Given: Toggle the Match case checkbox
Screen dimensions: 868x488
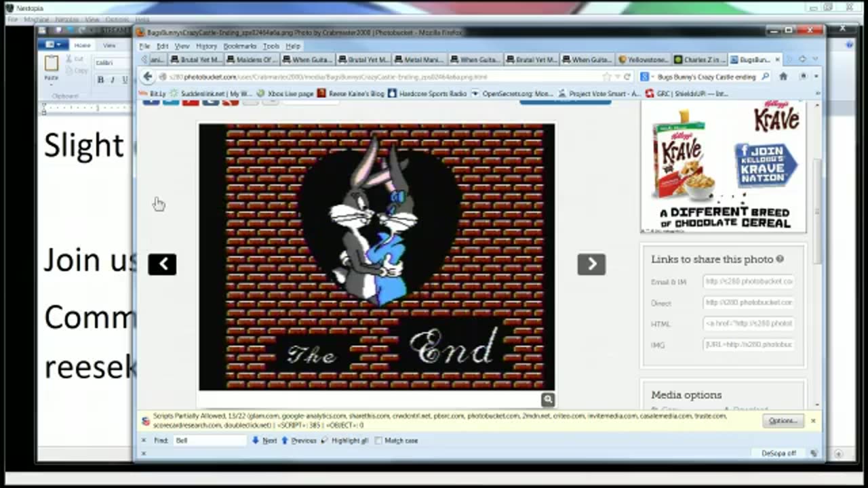Looking at the screenshot, I should coord(378,441).
